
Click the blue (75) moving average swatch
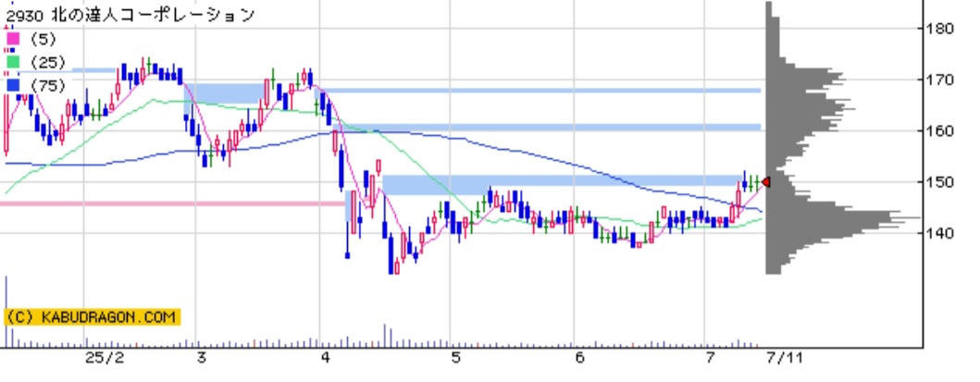[13, 85]
